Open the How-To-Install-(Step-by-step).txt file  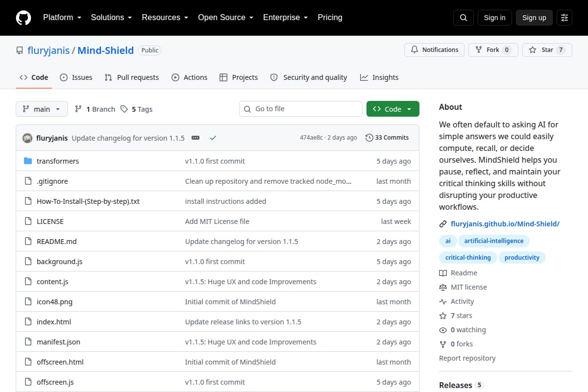(x=88, y=201)
